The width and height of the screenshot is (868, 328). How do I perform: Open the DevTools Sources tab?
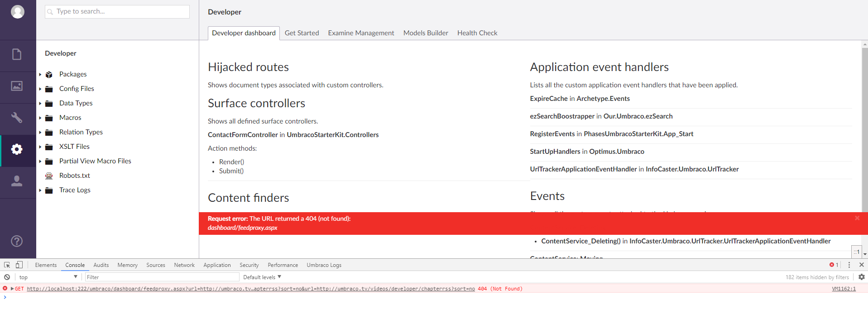click(156, 265)
